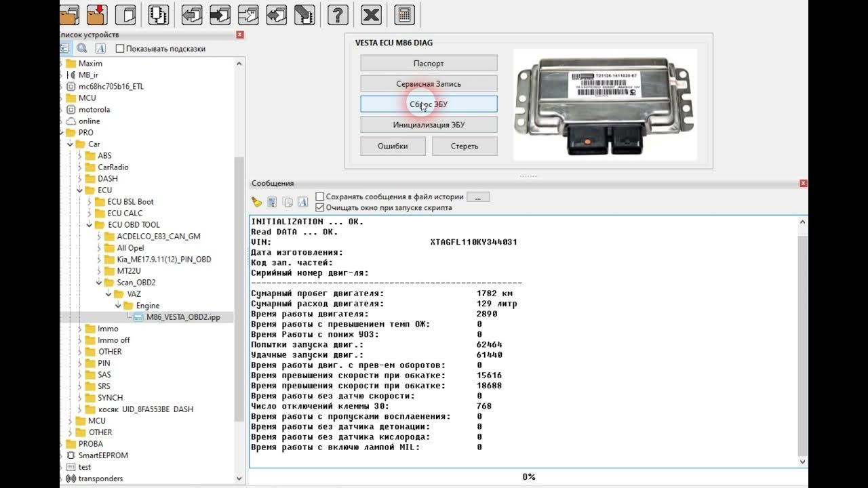Click the gray left-arrow read chip icon

193,14
